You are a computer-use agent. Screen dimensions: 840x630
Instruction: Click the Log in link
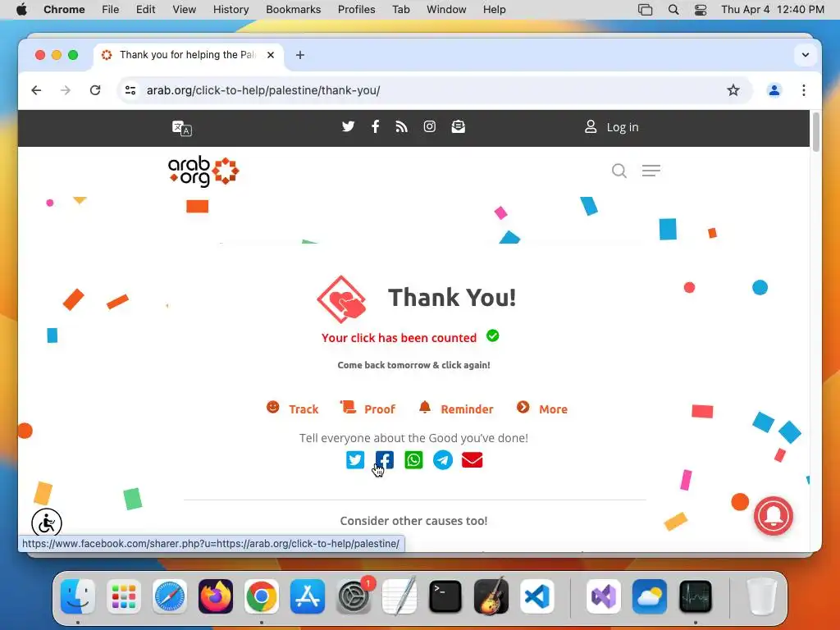click(x=611, y=127)
